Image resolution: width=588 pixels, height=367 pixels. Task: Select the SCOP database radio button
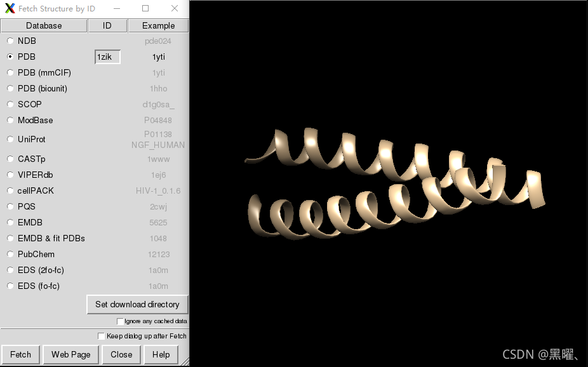click(10, 104)
